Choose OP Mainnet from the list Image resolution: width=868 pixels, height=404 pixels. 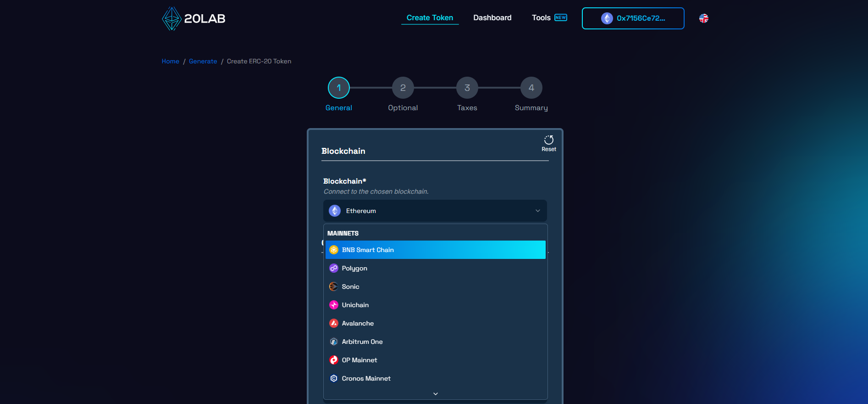pyautogui.click(x=435, y=360)
